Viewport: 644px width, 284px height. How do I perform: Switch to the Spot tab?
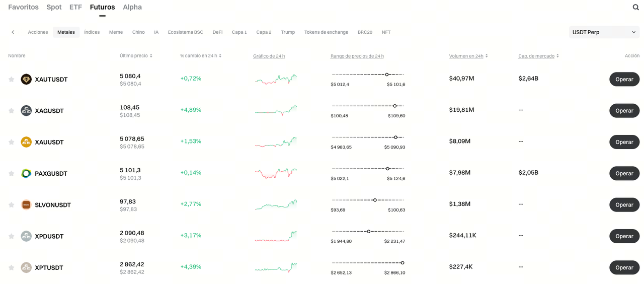click(x=54, y=7)
